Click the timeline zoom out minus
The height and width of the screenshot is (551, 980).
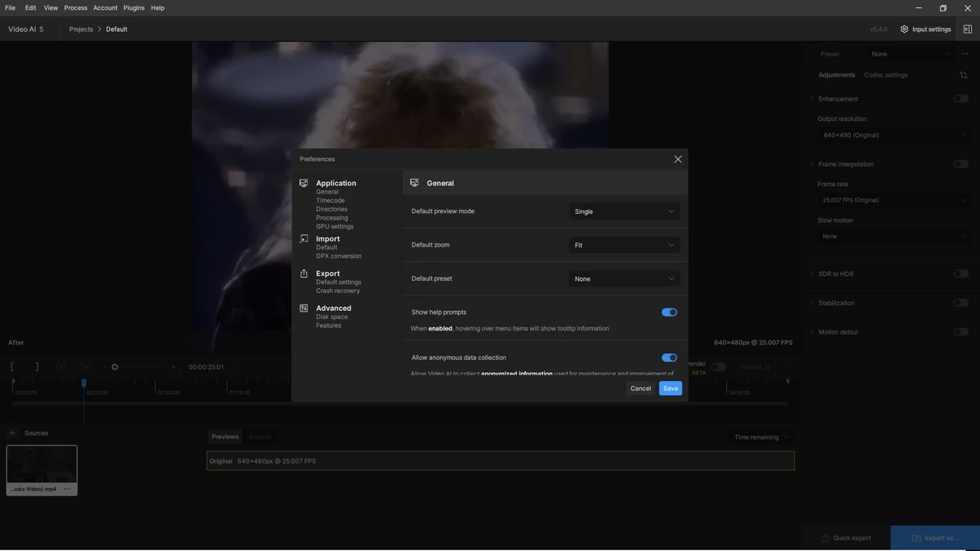click(x=105, y=367)
